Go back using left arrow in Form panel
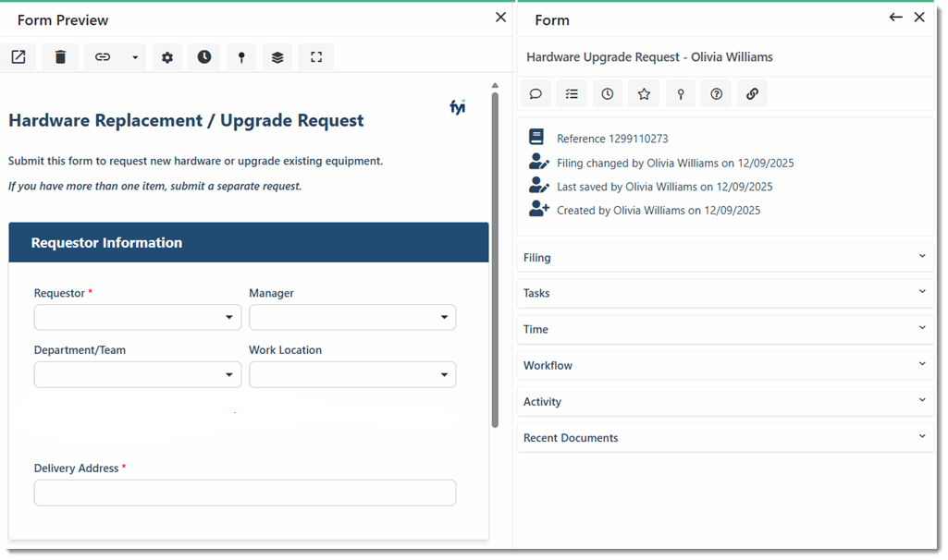This screenshot has height=560, width=948. (x=896, y=17)
